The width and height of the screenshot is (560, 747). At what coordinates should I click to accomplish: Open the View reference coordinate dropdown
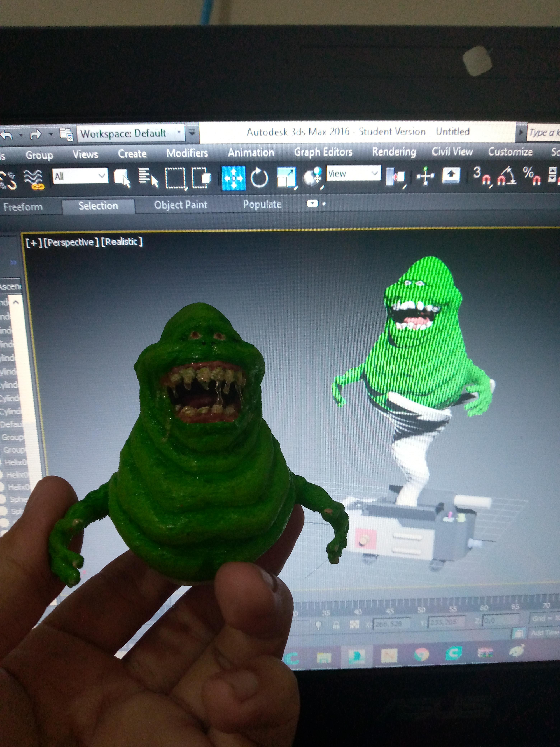coord(353,174)
